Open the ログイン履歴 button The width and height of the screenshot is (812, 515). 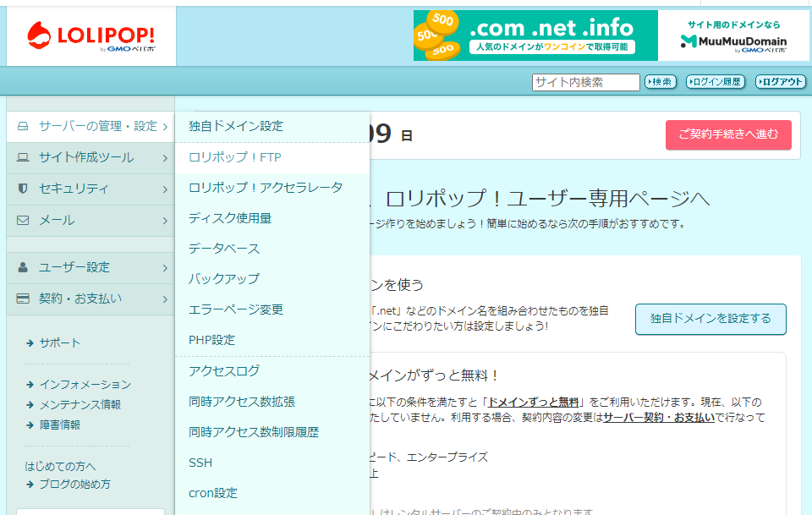716,82
